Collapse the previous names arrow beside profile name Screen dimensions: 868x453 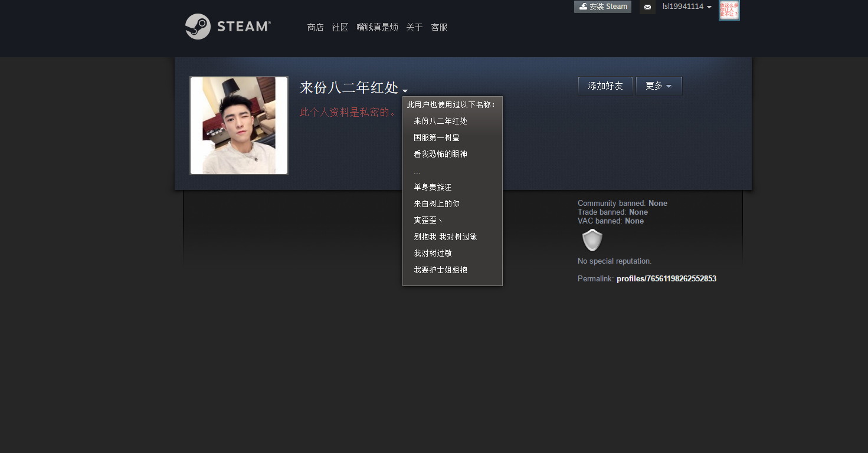[x=405, y=91]
